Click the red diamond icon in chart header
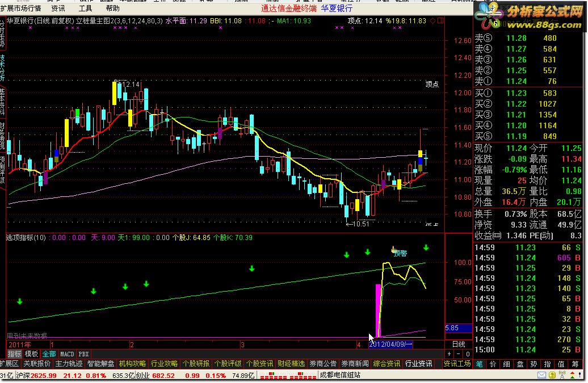This screenshot has width=588, height=383. pyautogui.click(x=432, y=21)
